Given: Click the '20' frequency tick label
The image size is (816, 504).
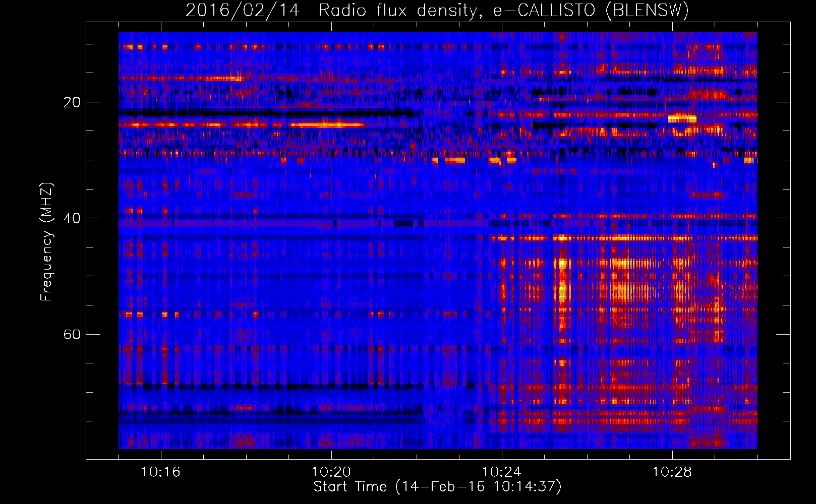Looking at the screenshot, I should pyautogui.click(x=72, y=102).
